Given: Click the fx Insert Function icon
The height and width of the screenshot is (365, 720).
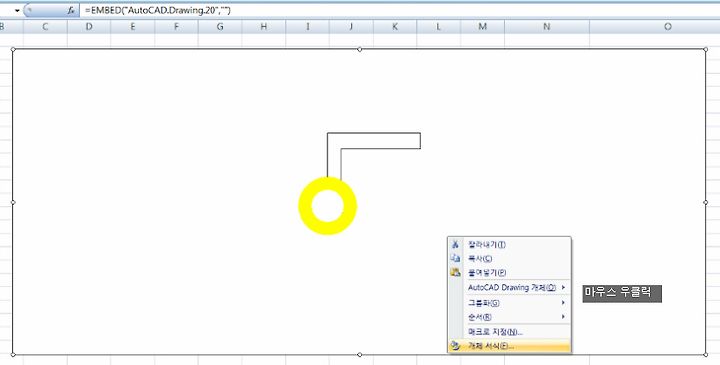Looking at the screenshot, I should 71,10.
